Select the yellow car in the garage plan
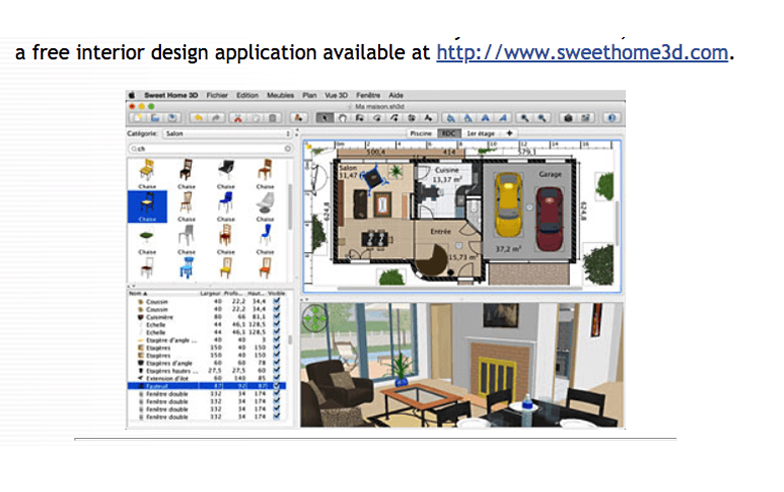This screenshot has width=784, height=492. 508,205
